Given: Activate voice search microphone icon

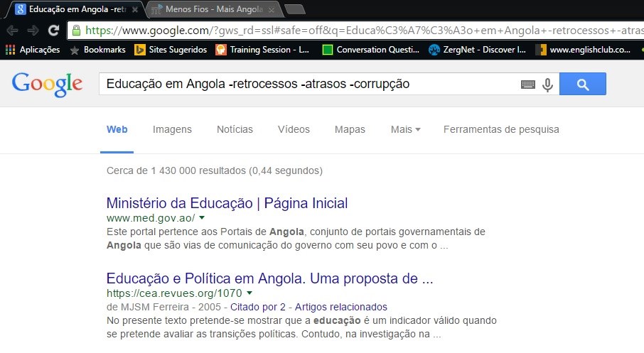Looking at the screenshot, I should (547, 85).
